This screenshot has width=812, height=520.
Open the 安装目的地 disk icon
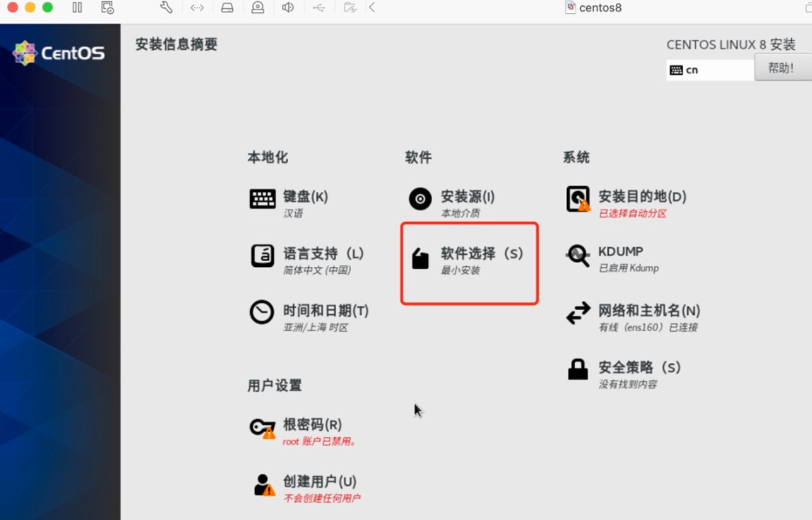point(578,199)
